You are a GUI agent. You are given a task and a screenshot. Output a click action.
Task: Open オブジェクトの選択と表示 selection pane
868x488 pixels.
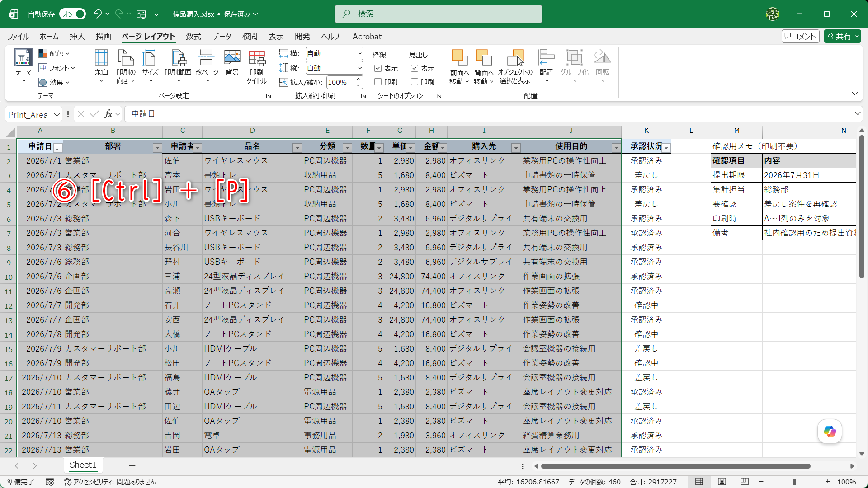[515, 67]
